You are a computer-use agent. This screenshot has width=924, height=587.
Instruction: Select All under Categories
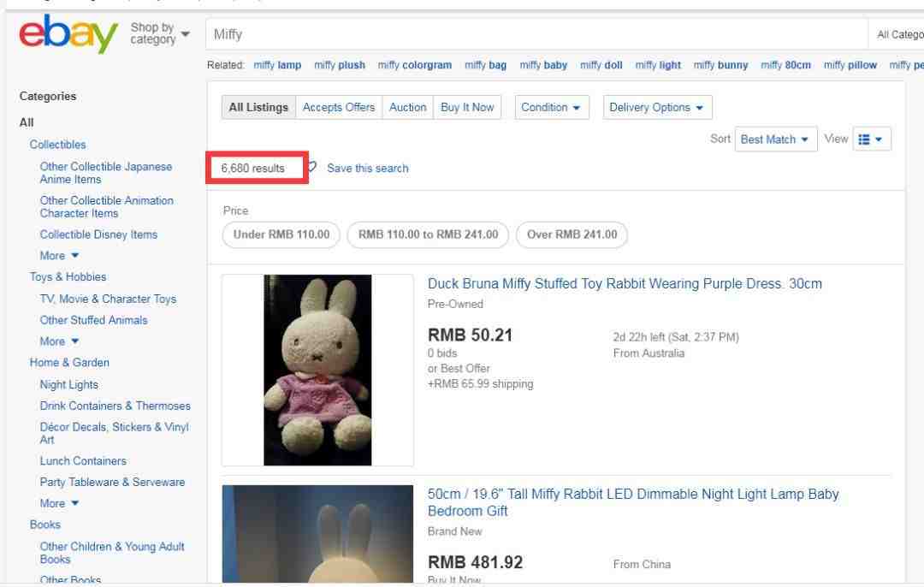pos(27,122)
